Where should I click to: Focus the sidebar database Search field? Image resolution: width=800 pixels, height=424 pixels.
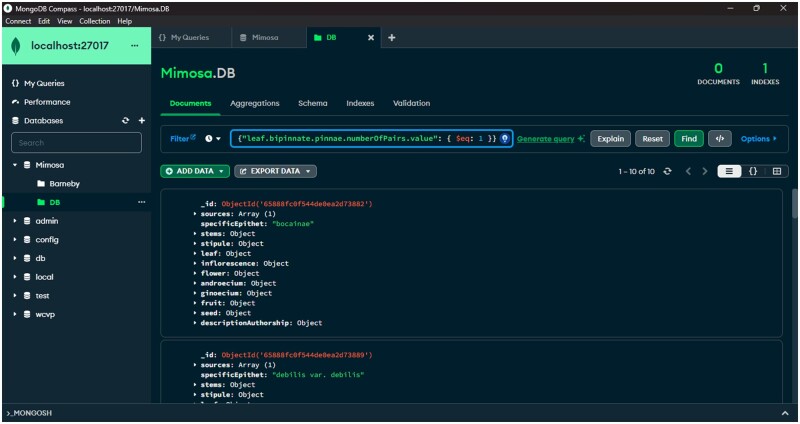(77, 143)
